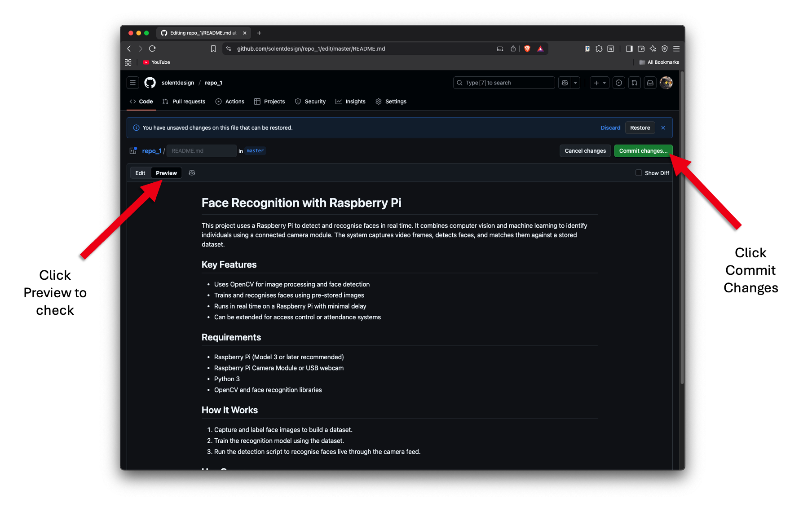Dismiss the unsaved changes banner

[x=663, y=128]
